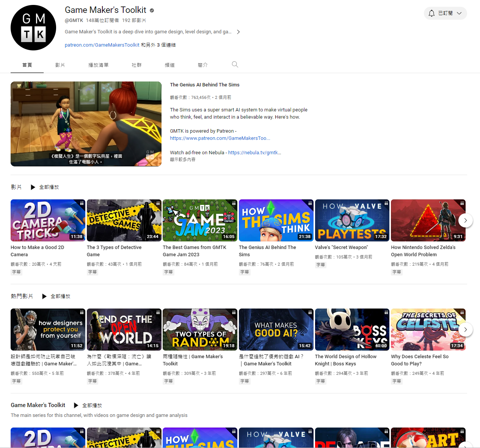Open featured title The Genius AI Behind The Sims
The width and height of the screenshot is (480, 448).
pos(205,85)
